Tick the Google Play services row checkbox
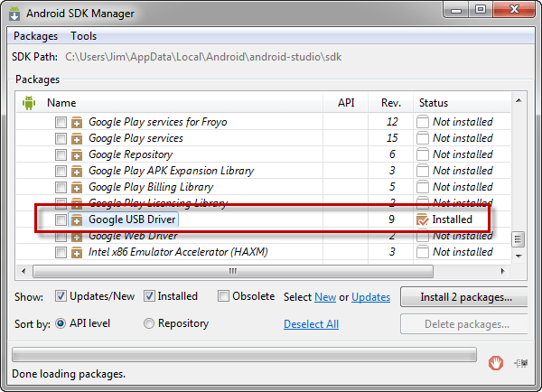Screen dimensions: 542x392 [x=61, y=138]
